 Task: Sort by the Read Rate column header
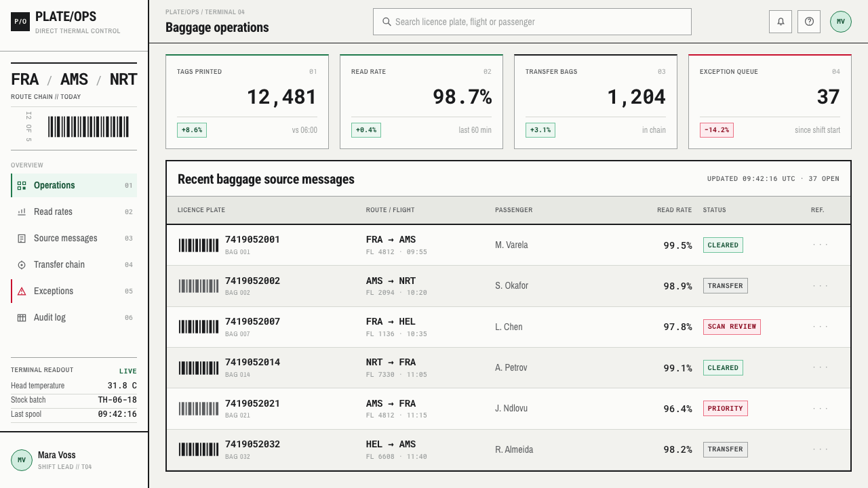coord(675,210)
